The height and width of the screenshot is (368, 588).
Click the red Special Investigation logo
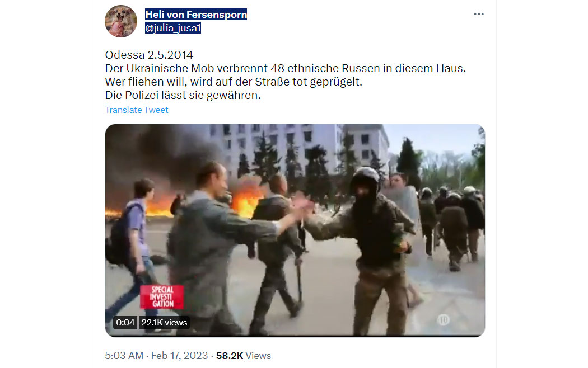(162, 297)
